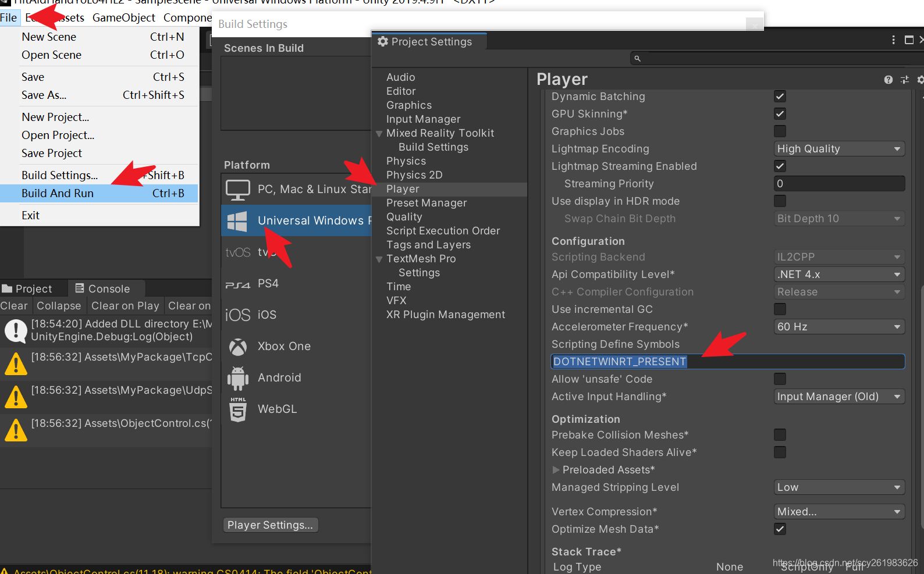This screenshot has height=574, width=924.
Task: Enable the Use incremental GC checkbox
Action: click(780, 309)
